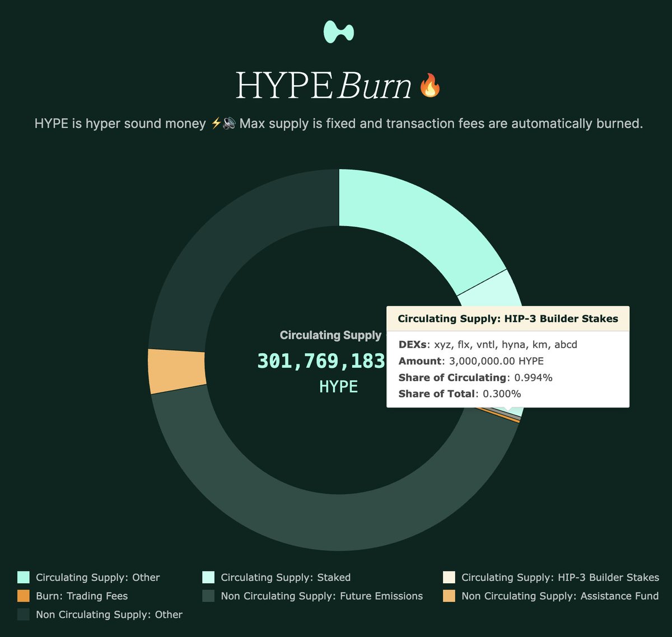This screenshot has width=672, height=637.
Task: Click the DEXs list in the tooltip
Action: tap(488, 345)
